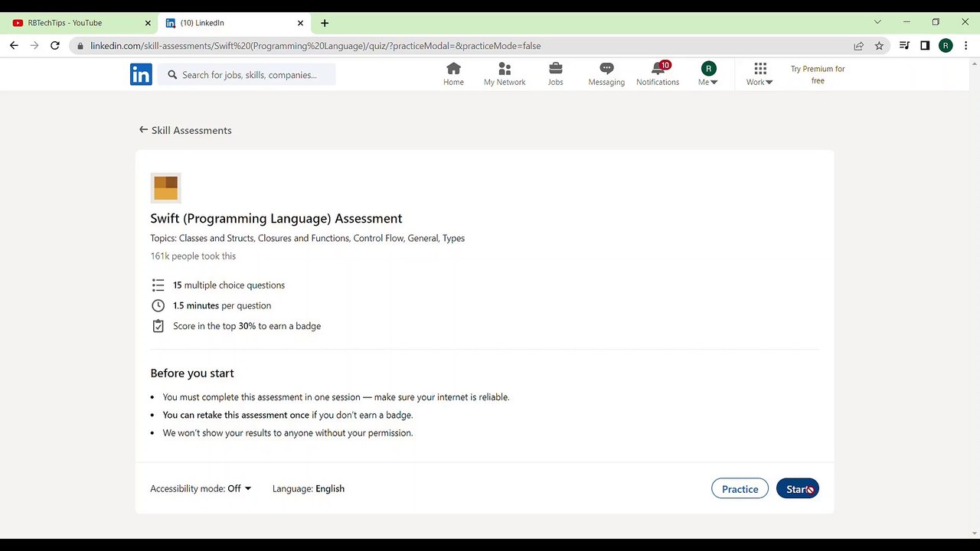Screen dimensions: 980x551
Task: Click the Swift Assessment heading
Action: [x=276, y=219]
